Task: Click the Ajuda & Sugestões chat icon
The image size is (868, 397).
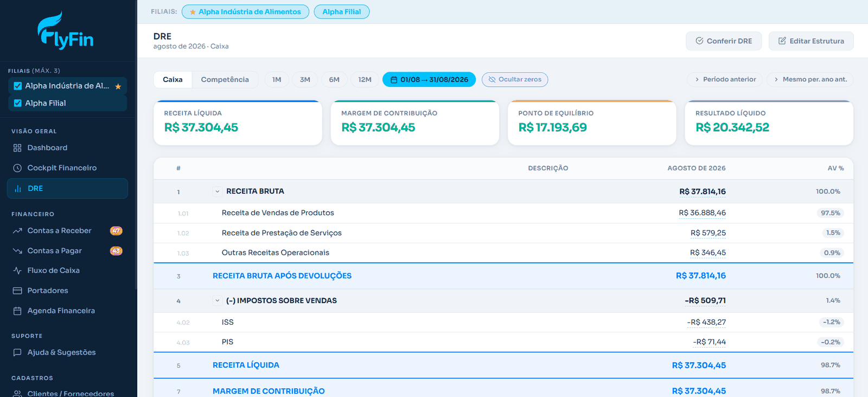Action: (x=17, y=352)
